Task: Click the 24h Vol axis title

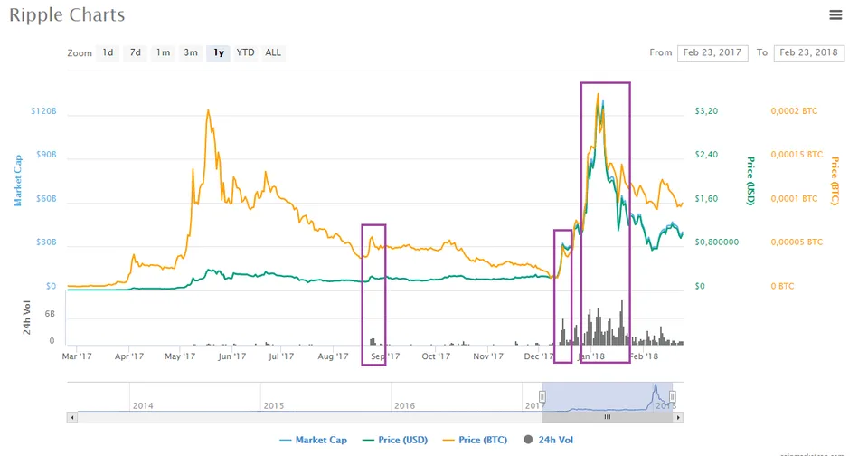Action: (26, 318)
